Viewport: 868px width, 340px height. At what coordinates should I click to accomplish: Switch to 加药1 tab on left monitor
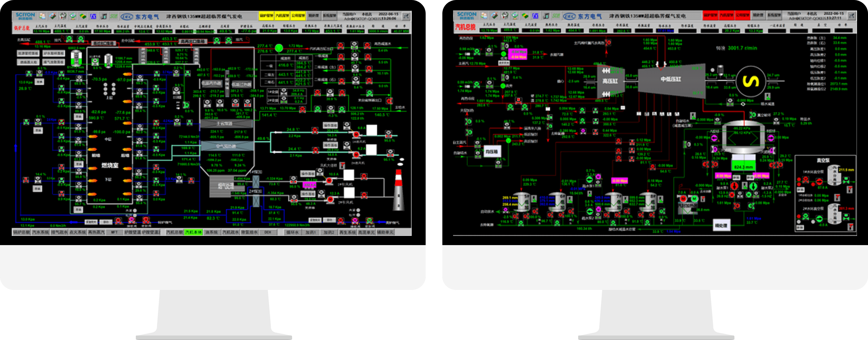tap(310, 232)
